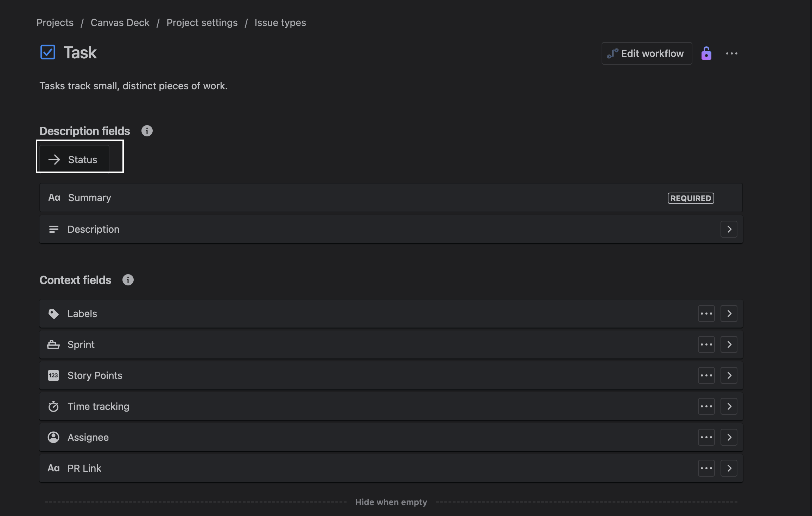Open the three-dot menu beside Edit workflow

(732, 53)
